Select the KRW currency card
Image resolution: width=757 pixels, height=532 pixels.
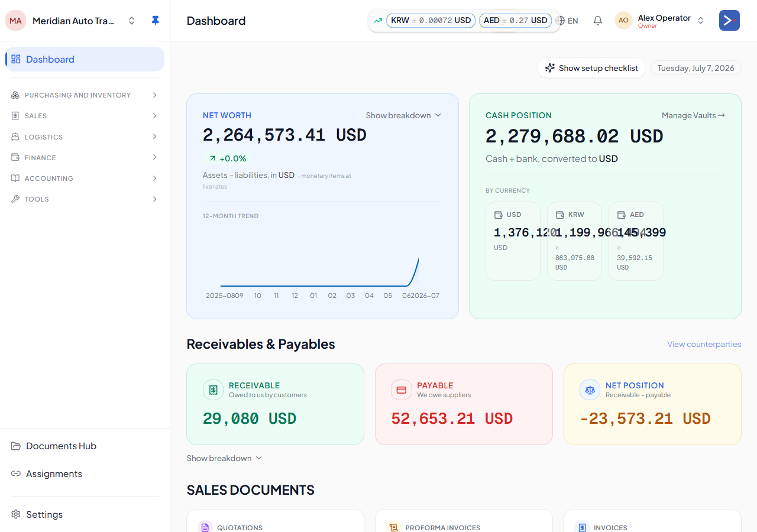click(x=574, y=241)
